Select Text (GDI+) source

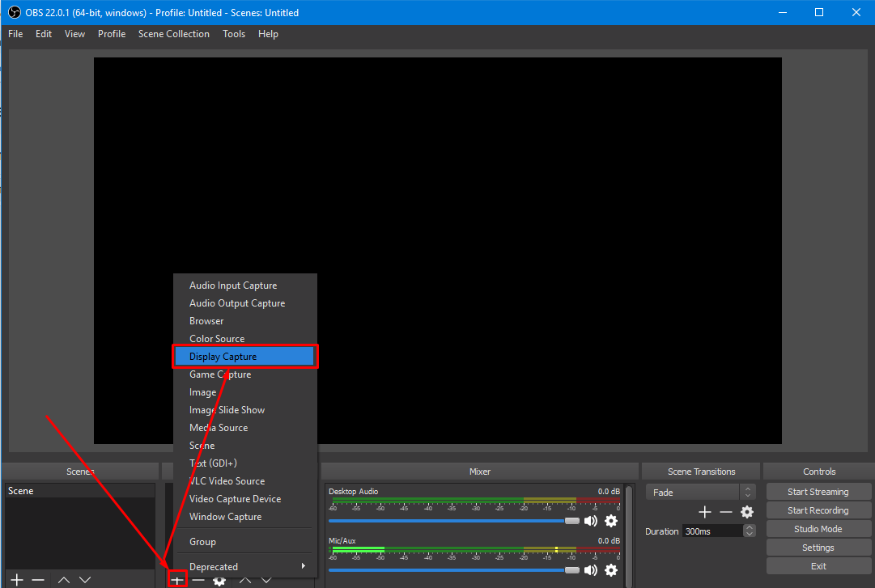[245, 463]
